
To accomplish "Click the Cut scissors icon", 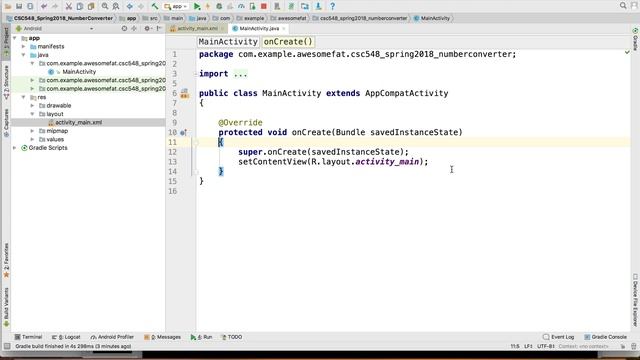I will point(69,6).
